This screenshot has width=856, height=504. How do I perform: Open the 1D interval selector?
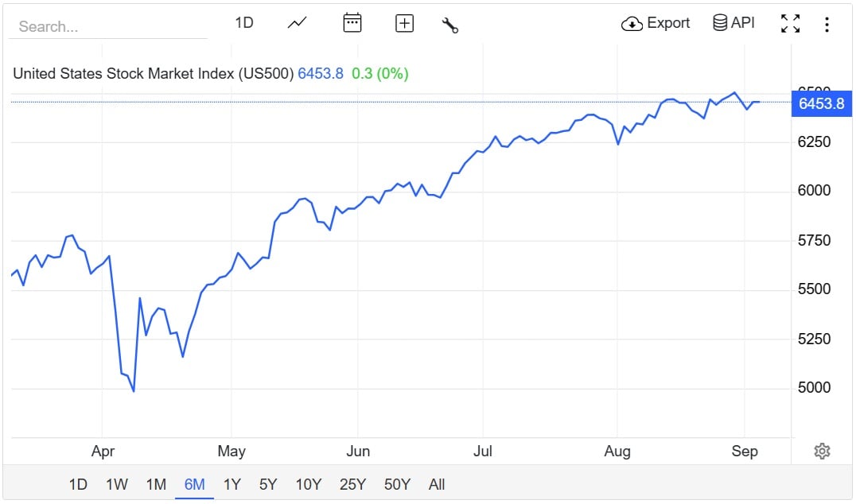(244, 22)
